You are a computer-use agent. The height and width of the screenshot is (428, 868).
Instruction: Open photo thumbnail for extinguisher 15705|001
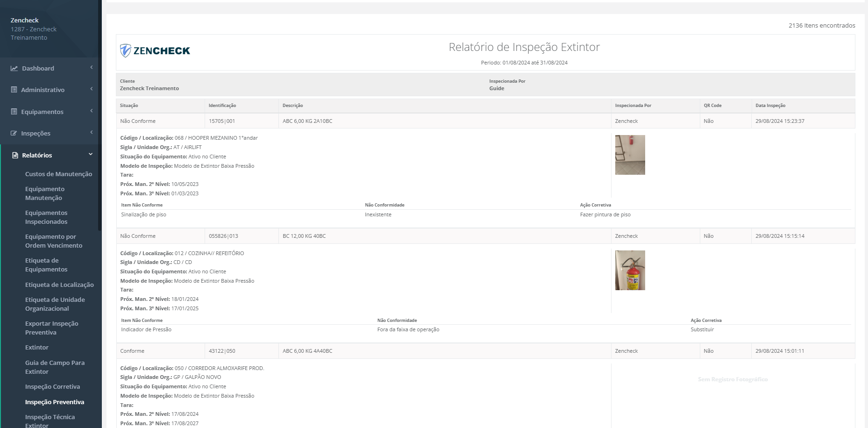point(630,155)
